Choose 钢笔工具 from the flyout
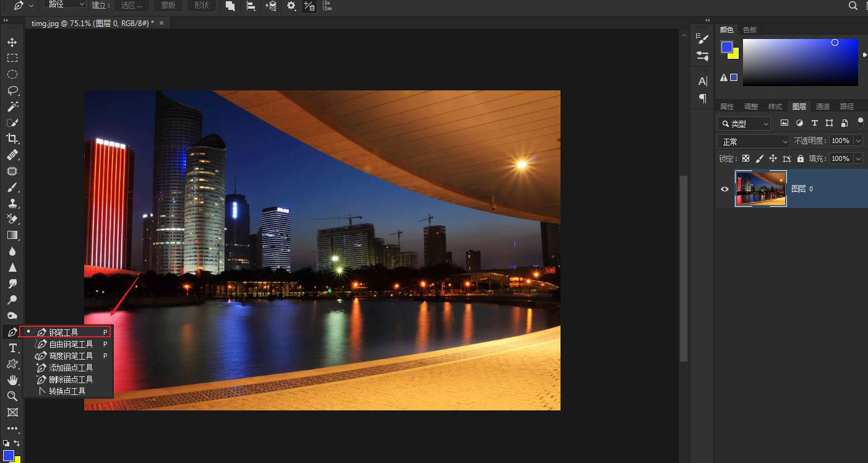 66,332
